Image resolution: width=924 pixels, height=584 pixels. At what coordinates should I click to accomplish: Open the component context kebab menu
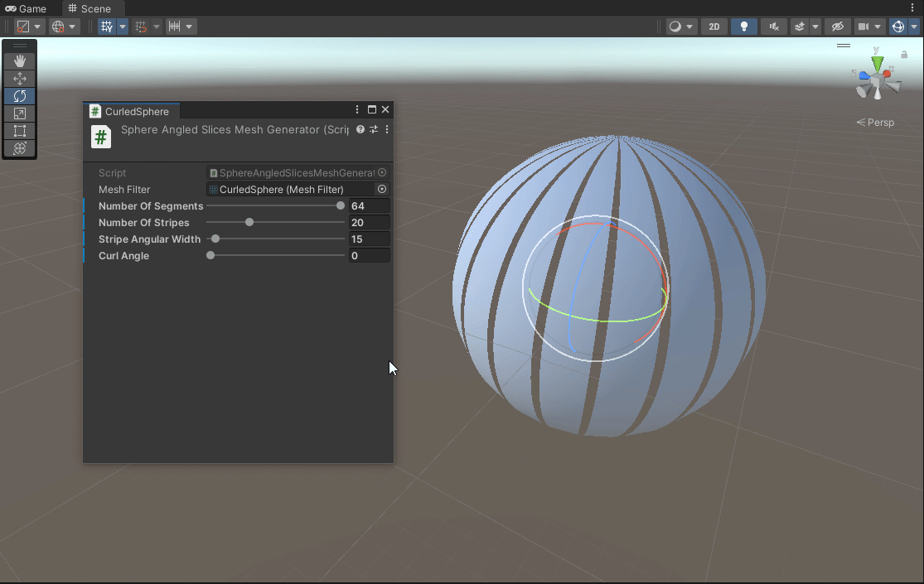coord(387,129)
